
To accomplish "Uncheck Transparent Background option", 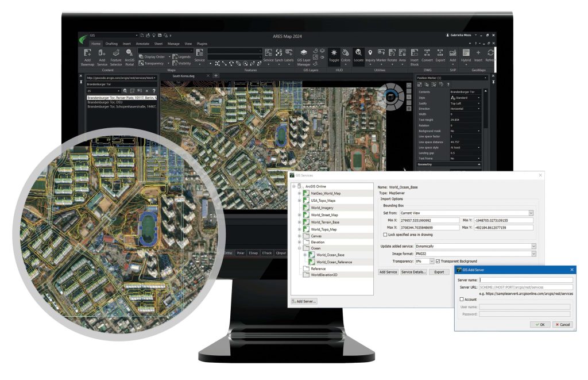I will (x=438, y=261).
